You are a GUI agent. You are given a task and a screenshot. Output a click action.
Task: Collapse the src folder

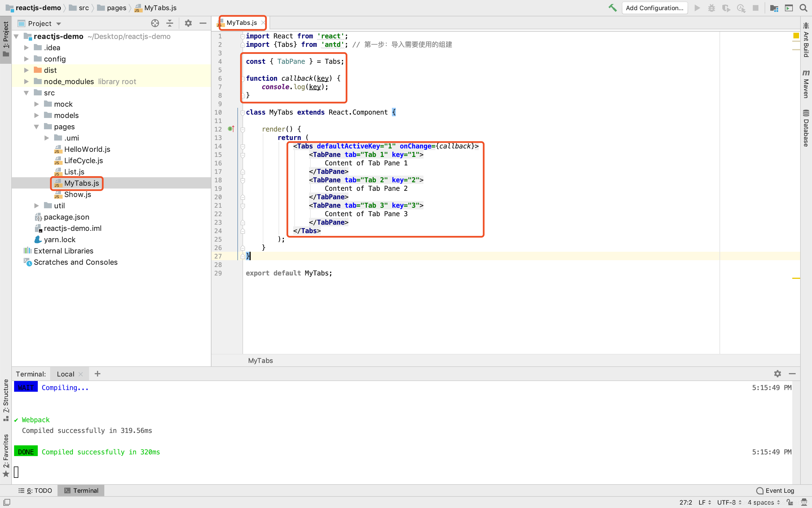(x=26, y=93)
